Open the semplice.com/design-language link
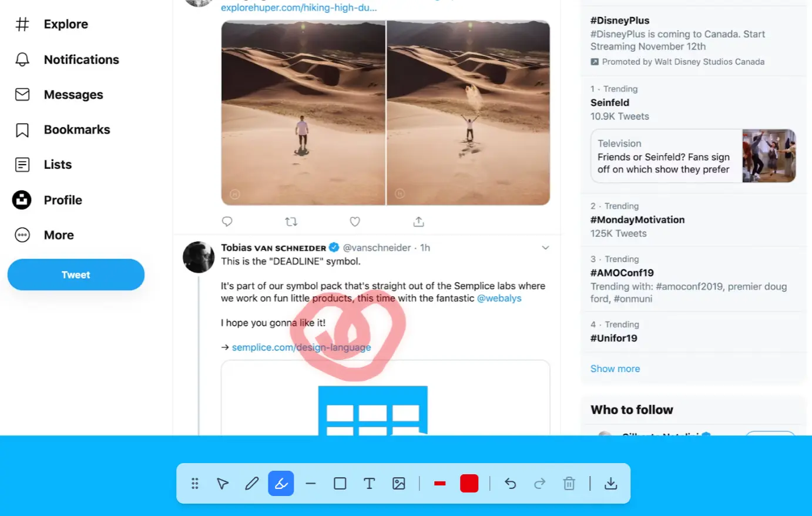 coord(301,347)
